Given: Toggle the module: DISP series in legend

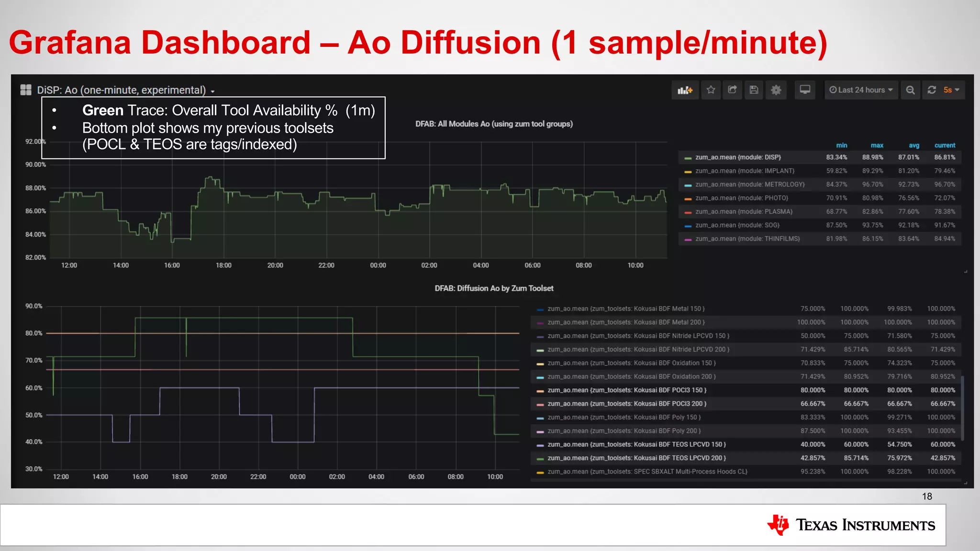Looking at the screenshot, I should 738,157.
